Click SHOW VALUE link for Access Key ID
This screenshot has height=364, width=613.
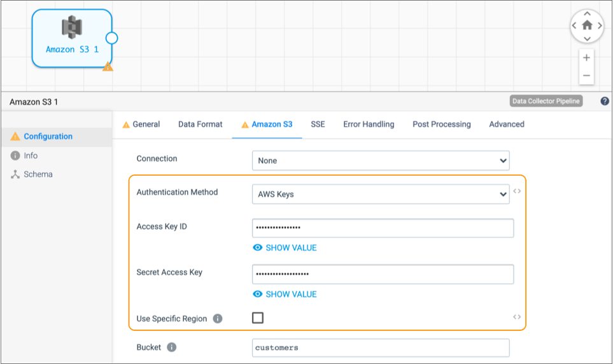click(292, 248)
